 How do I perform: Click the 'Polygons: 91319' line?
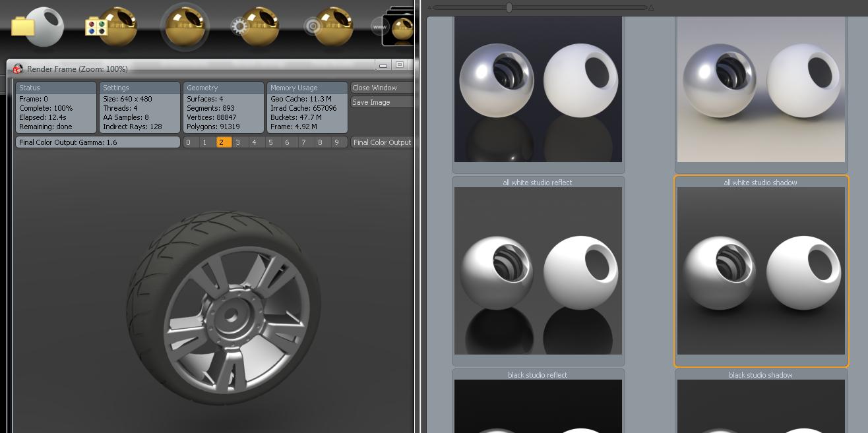[x=213, y=127]
